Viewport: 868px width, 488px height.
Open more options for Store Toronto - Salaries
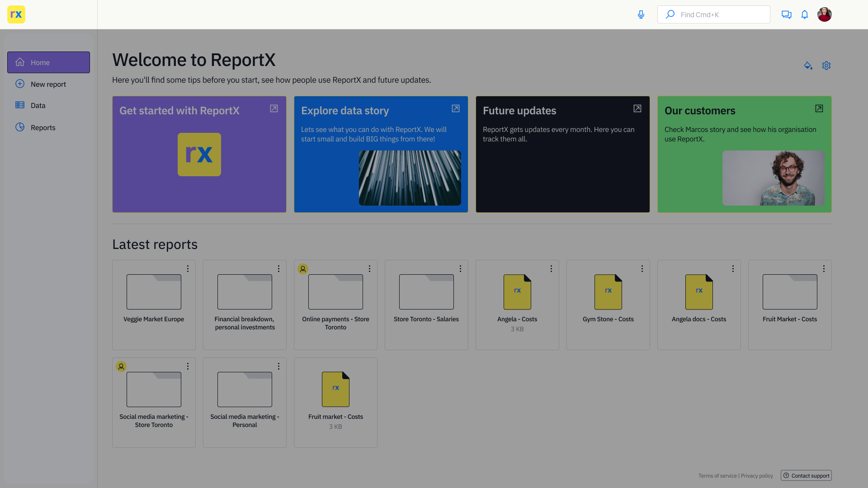[x=461, y=269]
